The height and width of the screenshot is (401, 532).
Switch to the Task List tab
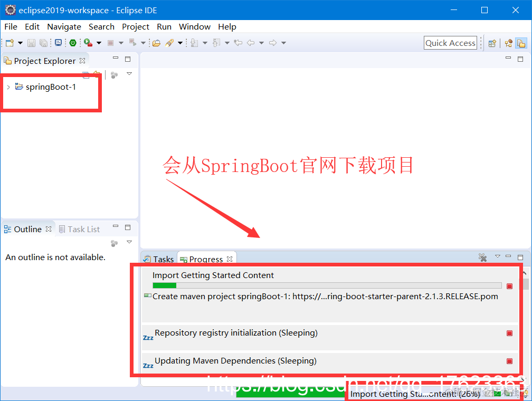click(79, 230)
